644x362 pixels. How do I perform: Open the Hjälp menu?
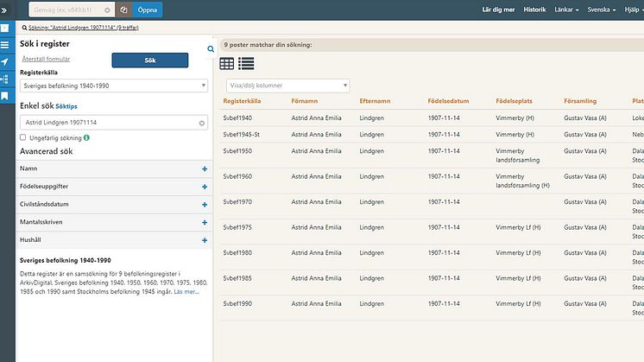pos(634,10)
